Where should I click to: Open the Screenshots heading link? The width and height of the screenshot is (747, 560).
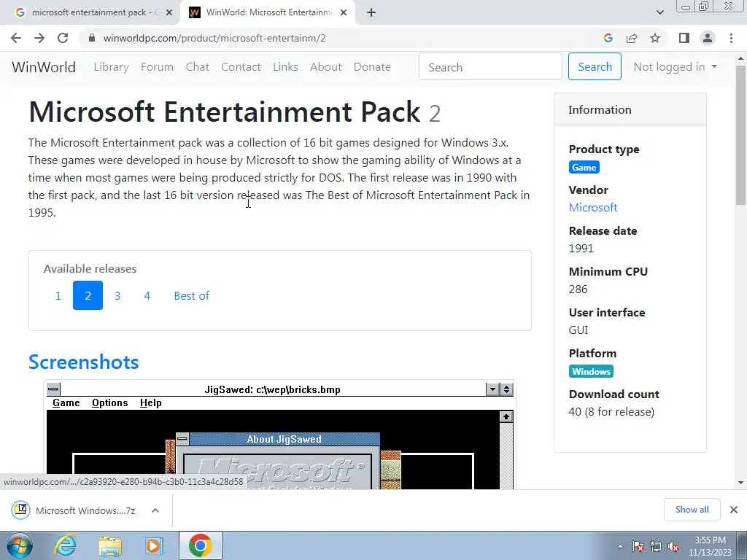point(83,362)
